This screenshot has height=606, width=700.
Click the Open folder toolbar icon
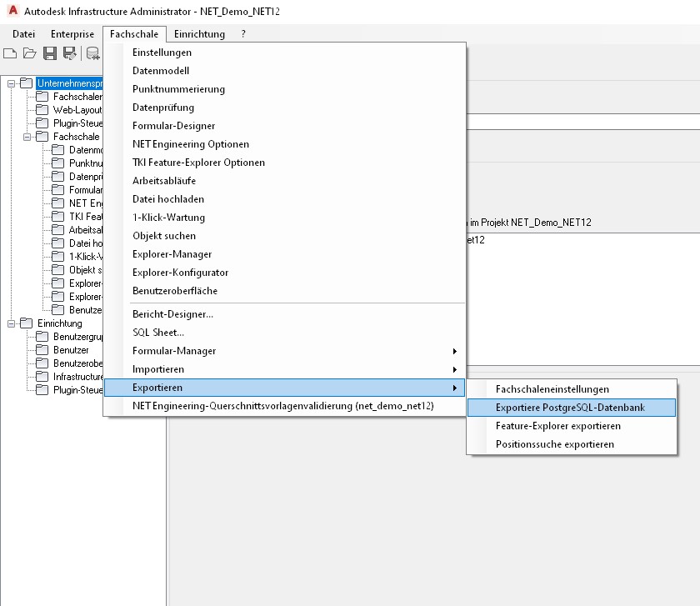(x=30, y=53)
